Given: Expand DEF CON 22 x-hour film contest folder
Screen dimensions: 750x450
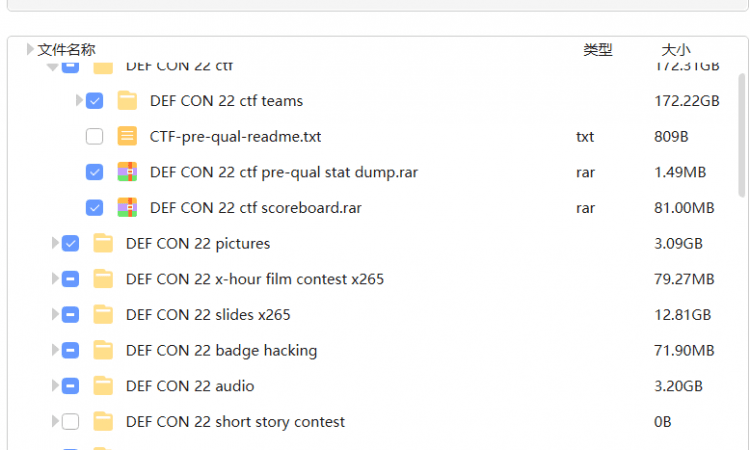Looking at the screenshot, I should [56, 279].
